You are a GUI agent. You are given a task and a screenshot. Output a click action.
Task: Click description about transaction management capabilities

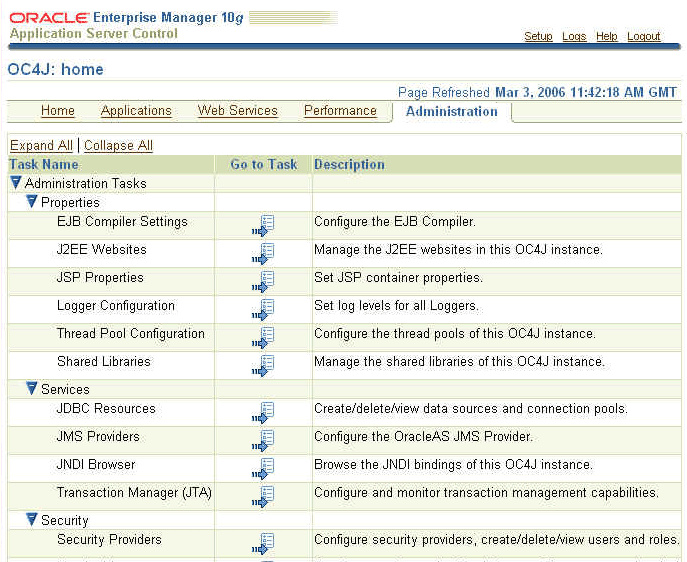[x=486, y=493]
